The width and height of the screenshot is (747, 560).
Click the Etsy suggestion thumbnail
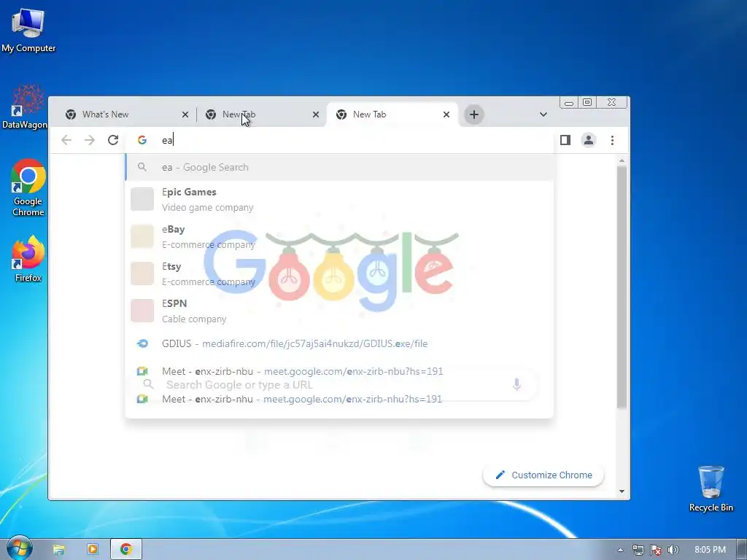[x=142, y=273]
